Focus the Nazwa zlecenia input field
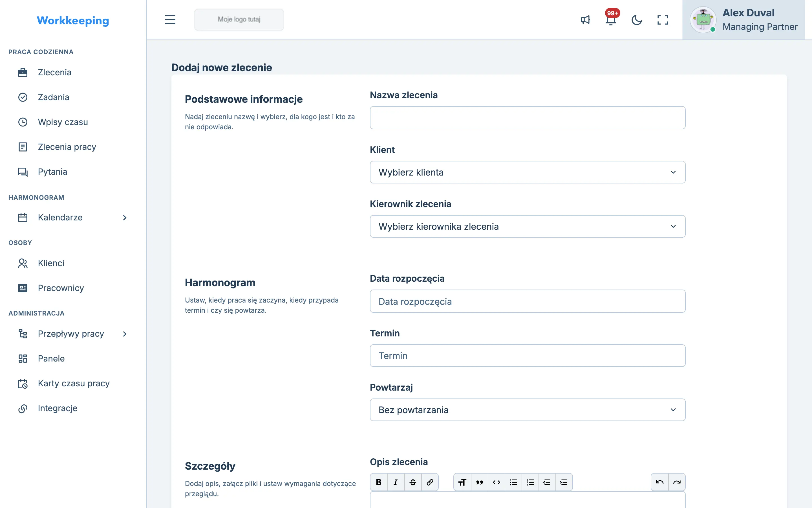Screen dimensions: 812x508 click(528, 118)
